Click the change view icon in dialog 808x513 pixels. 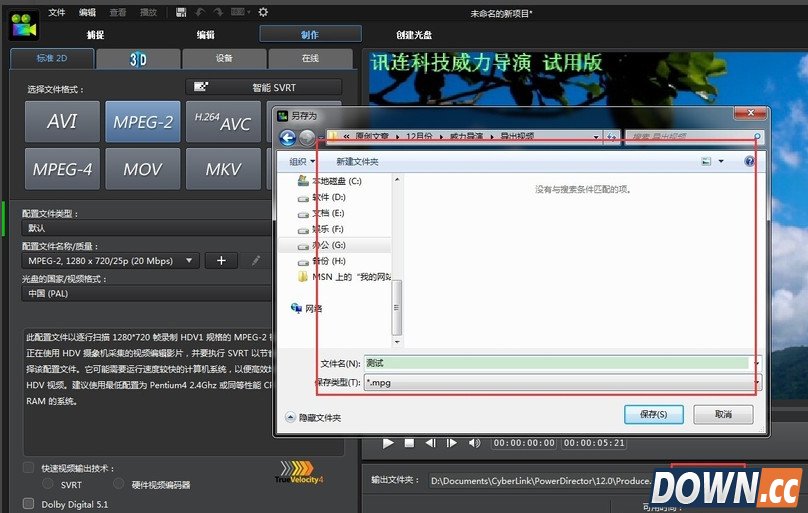coord(706,162)
